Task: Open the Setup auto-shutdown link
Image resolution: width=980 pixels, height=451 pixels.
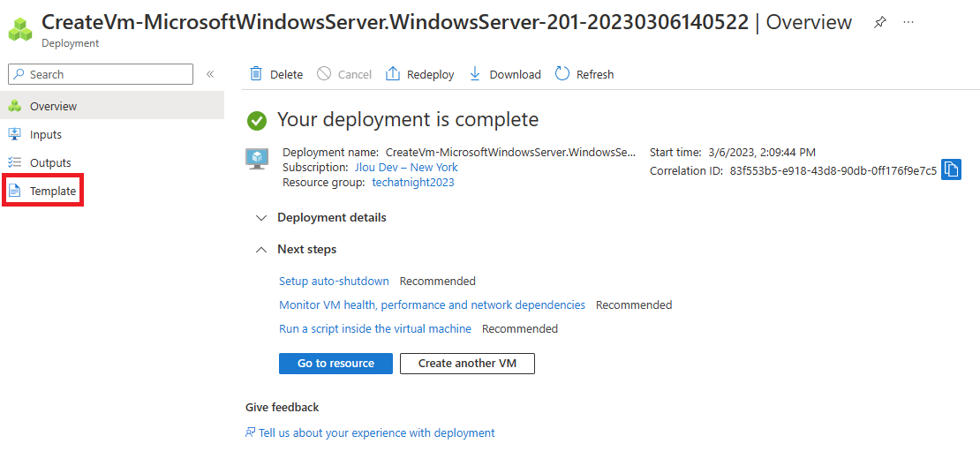Action: pyautogui.click(x=334, y=281)
